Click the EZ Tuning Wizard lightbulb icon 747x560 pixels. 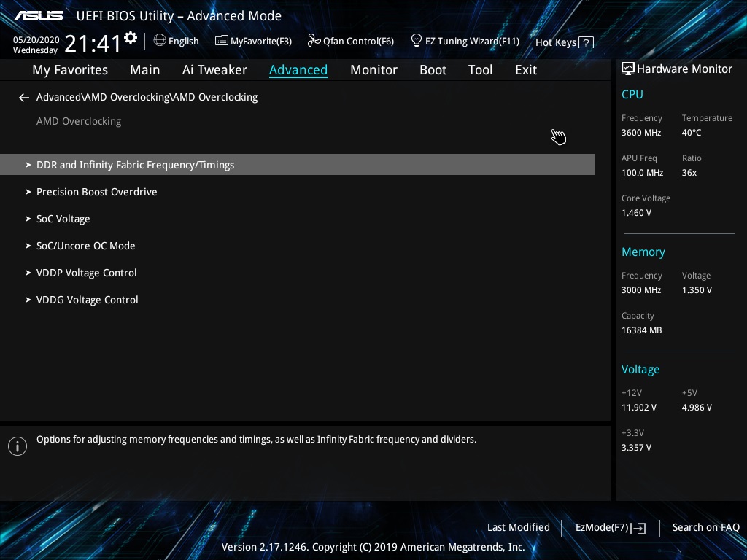coord(417,41)
